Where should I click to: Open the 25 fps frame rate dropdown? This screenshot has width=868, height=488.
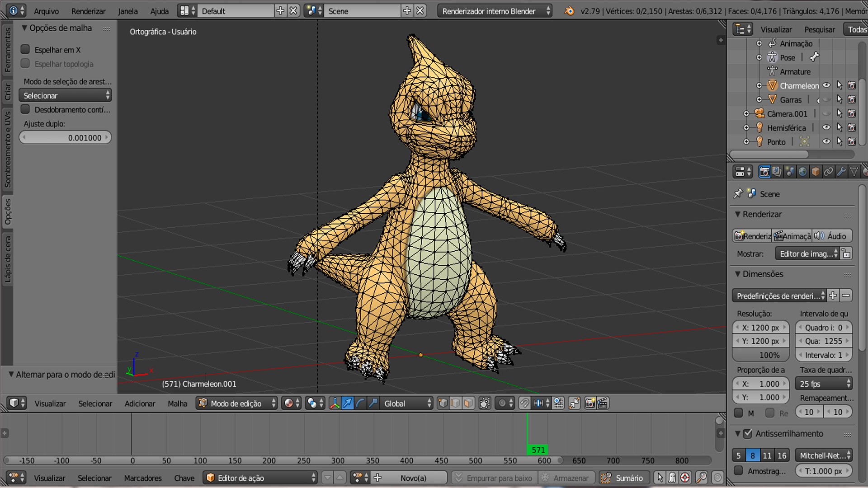point(824,384)
